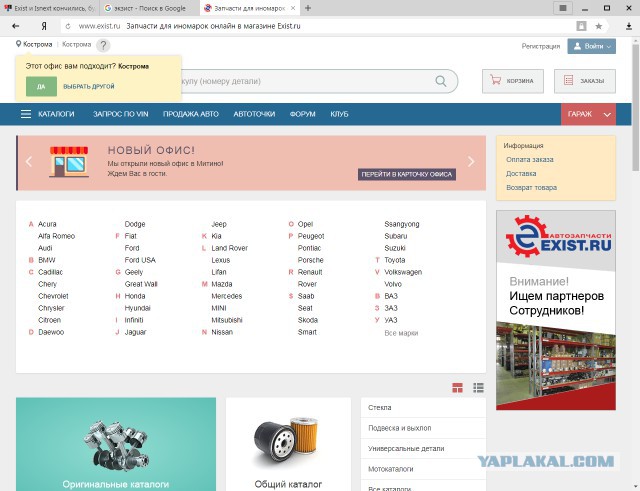This screenshot has width=640, height=491.
Task: Open the downloads arrow icon
Action: click(629, 26)
